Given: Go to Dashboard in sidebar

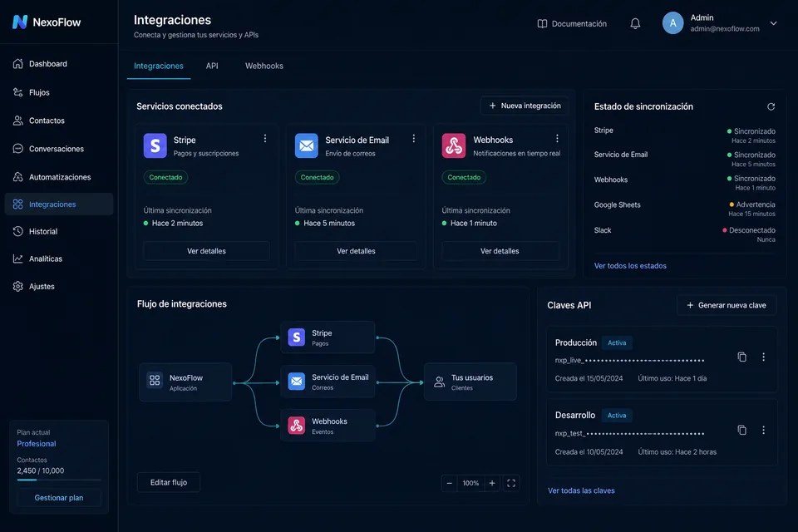Looking at the screenshot, I should point(59,64).
